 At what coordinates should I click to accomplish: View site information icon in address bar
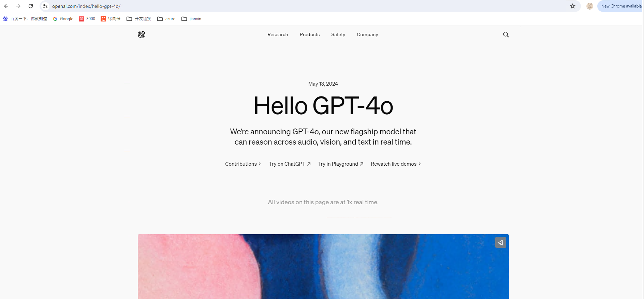pos(45,6)
